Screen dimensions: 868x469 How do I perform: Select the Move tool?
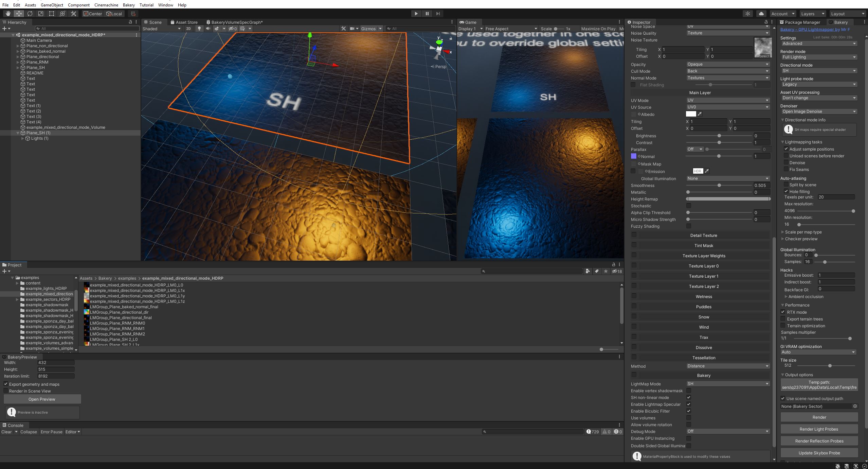(x=19, y=14)
